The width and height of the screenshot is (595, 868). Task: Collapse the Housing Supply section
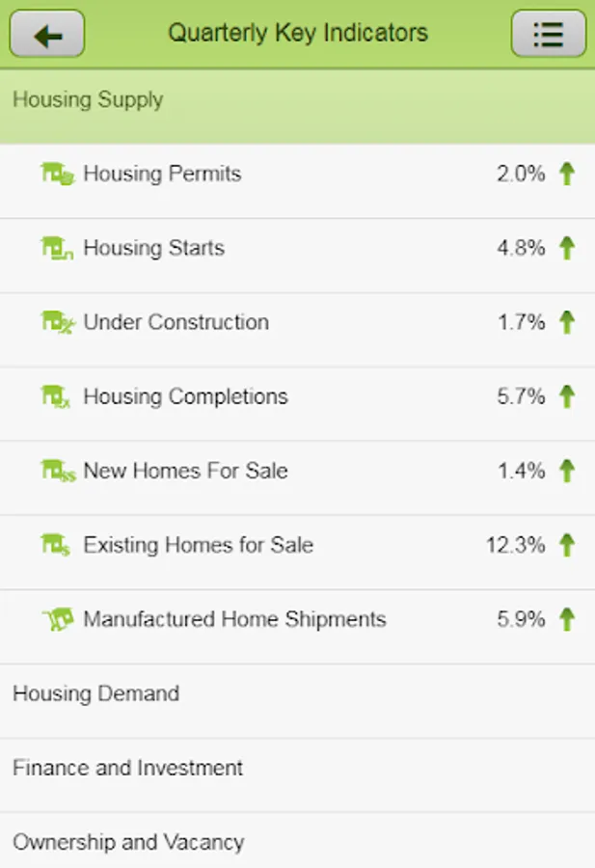[x=88, y=100]
